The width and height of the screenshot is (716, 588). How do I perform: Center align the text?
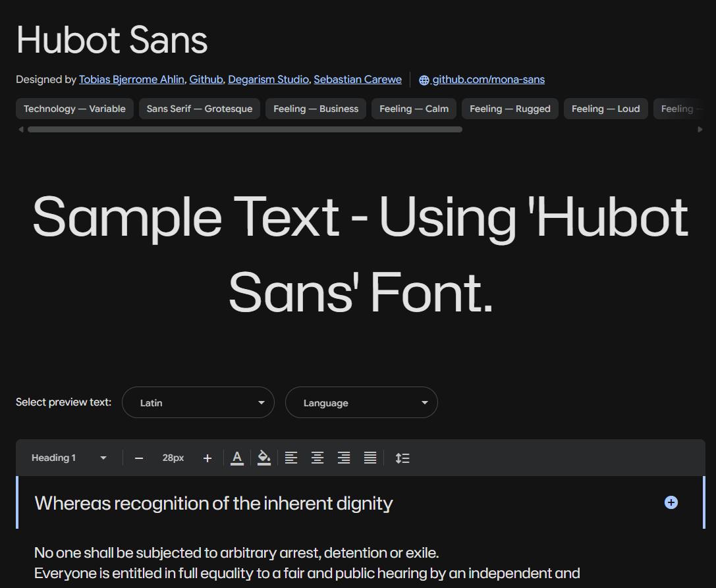(x=317, y=458)
